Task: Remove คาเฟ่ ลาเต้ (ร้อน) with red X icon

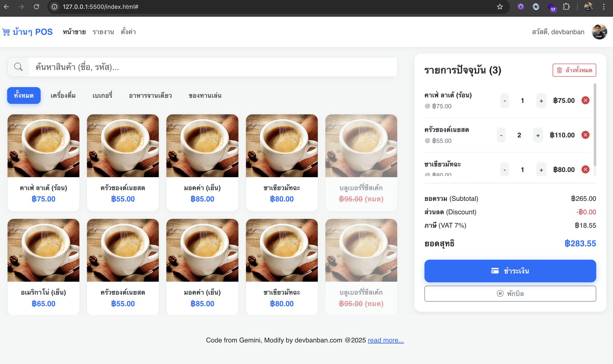Action: [x=585, y=101]
